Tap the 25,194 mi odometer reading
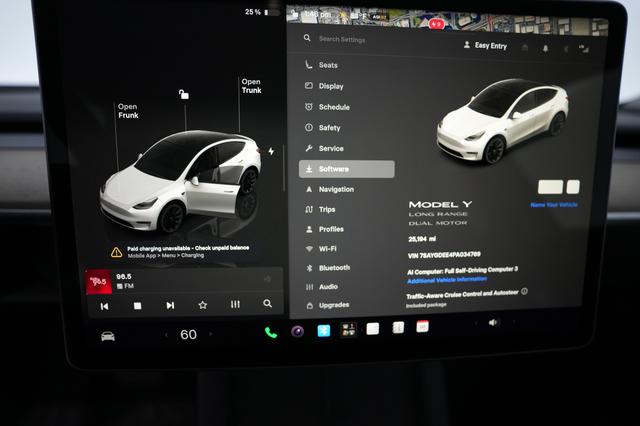The image size is (640, 426). (x=422, y=239)
